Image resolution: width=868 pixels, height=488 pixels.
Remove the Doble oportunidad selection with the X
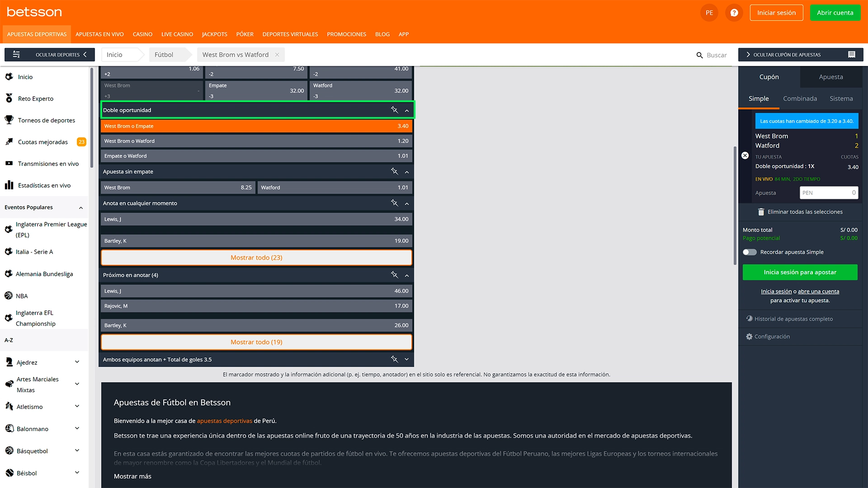click(745, 155)
